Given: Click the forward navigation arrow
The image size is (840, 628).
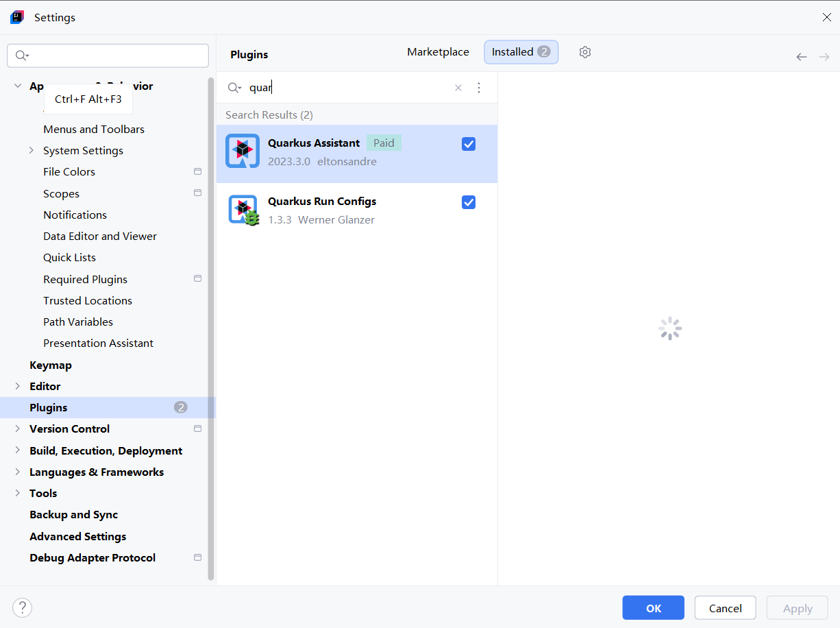Looking at the screenshot, I should pos(824,57).
